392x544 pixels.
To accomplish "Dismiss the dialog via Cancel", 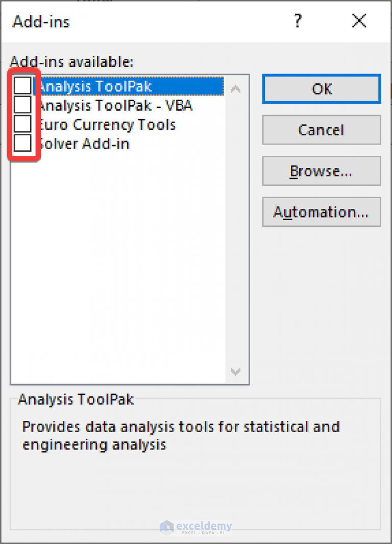I will pos(321,130).
